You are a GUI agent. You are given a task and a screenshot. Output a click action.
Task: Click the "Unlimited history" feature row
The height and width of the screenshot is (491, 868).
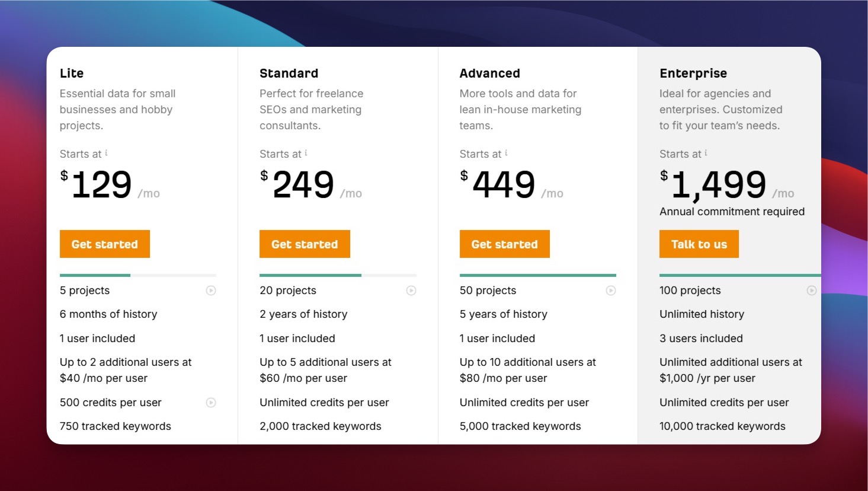(702, 314)
